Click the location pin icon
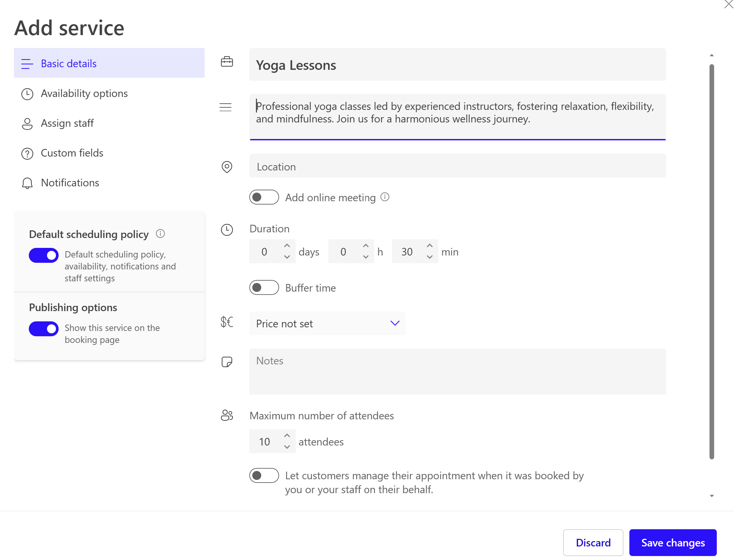 pos(227,167)
